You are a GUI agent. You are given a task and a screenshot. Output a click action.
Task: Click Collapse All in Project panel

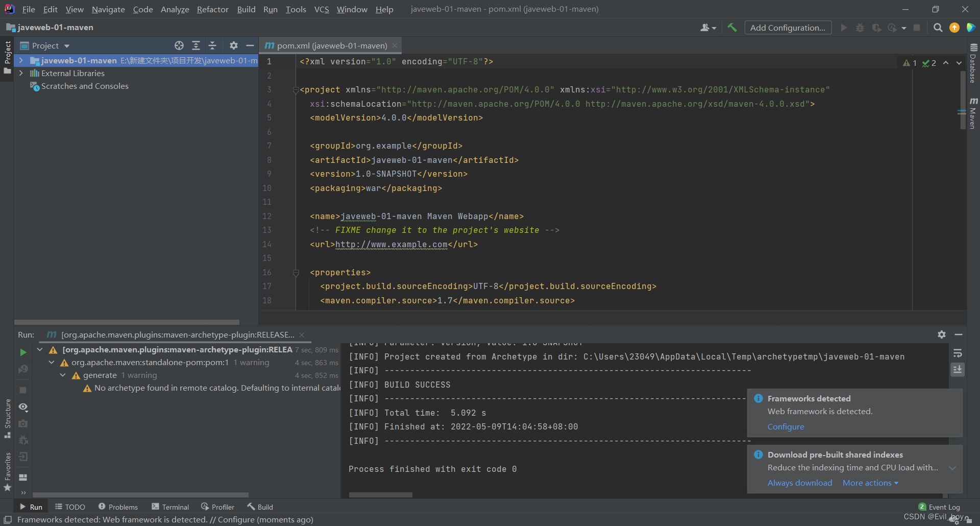click(x=212, y=45)
